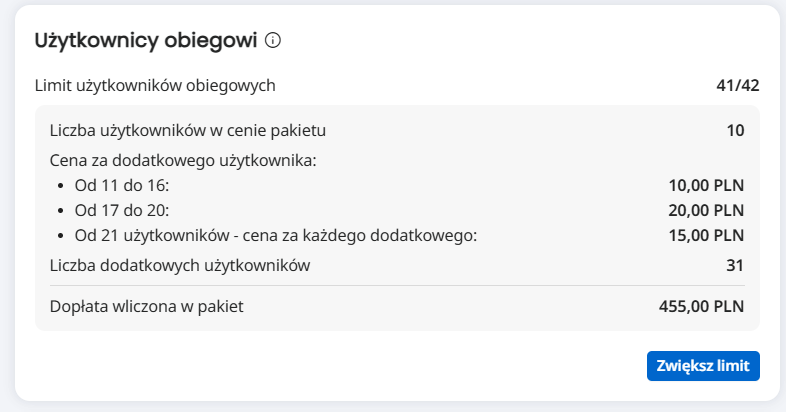Viewport: 786px width, 412px height.
Task: Select the Użytkownicy obiegowi heading
Action: click(x=146, y=40)
